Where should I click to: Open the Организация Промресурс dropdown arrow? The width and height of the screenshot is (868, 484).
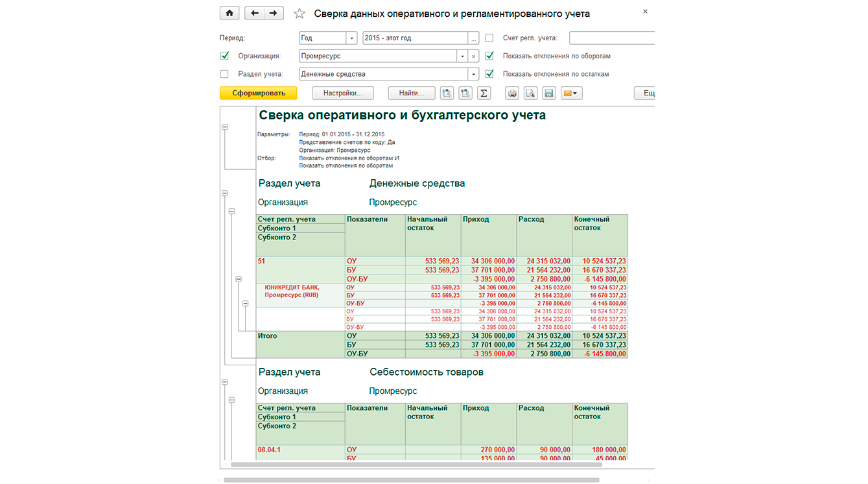(463, 56)
